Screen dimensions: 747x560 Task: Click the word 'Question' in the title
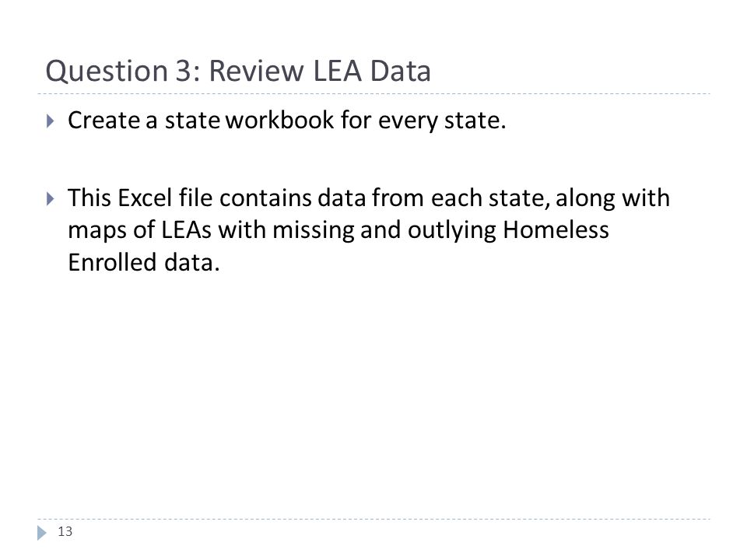pos(107,72)
